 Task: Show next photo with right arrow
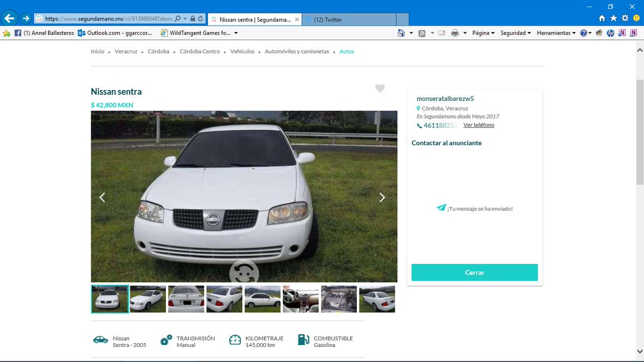coord(382,197)
